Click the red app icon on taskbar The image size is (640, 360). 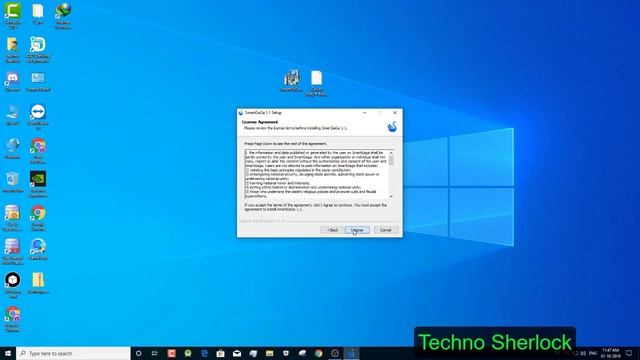point(171,353)
